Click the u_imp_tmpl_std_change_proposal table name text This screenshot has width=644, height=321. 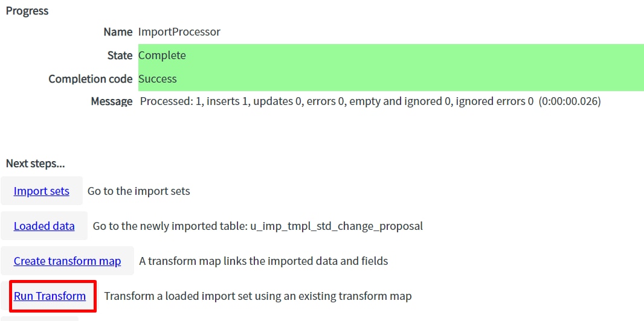[x=336, y=226]
